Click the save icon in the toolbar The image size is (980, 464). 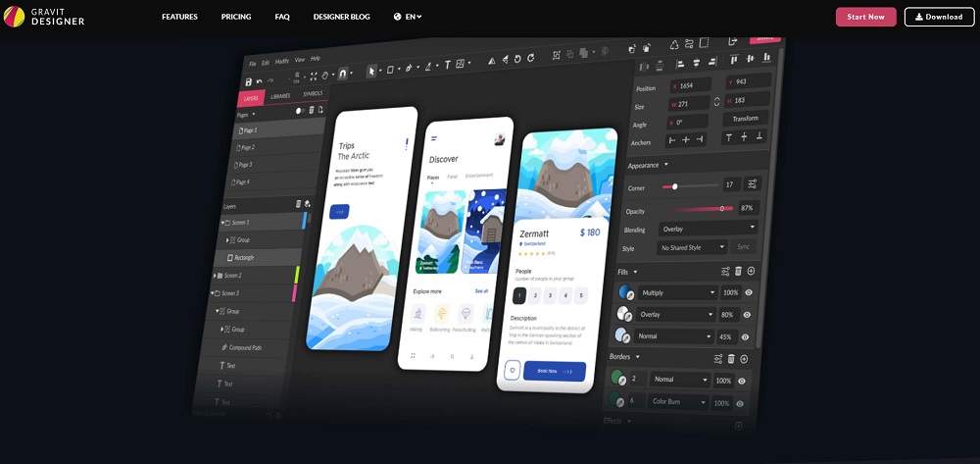[249, 81]
